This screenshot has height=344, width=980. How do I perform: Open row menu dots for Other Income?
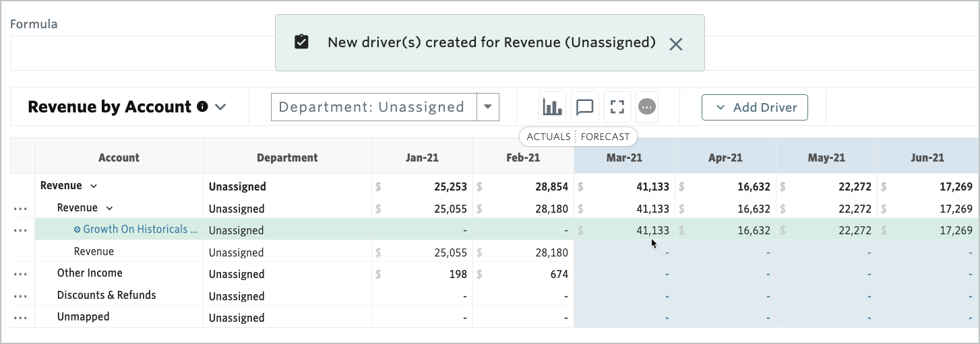[20, 274]
